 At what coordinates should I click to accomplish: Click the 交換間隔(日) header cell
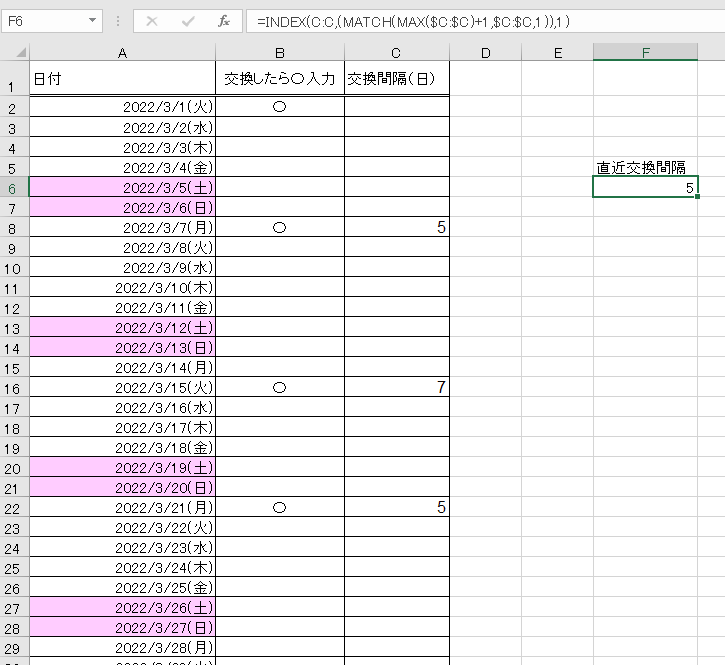click(397, 78)
